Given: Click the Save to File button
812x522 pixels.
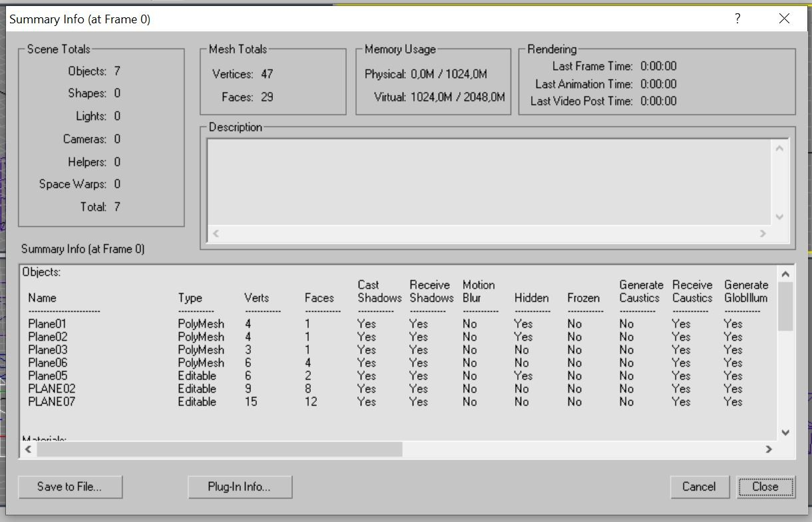Looking at the screenshot, I should pyautogui.click(x=70, y=487).
